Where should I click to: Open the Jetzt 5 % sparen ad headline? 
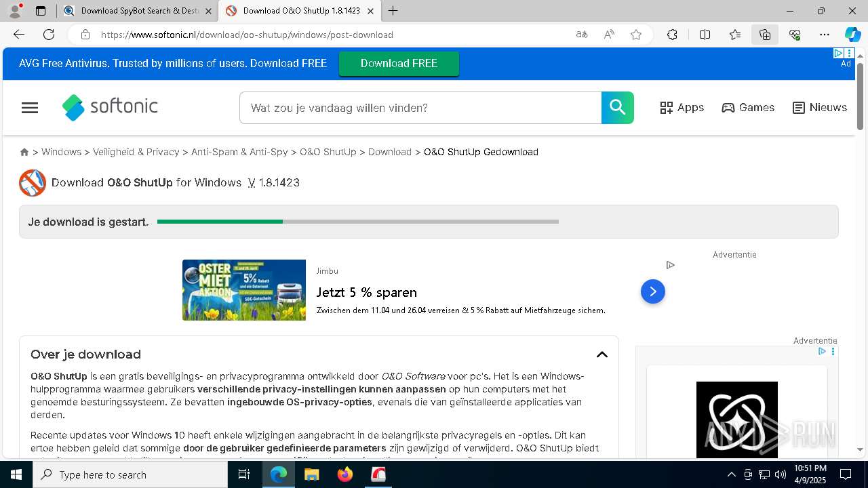(x=367, y=292)
